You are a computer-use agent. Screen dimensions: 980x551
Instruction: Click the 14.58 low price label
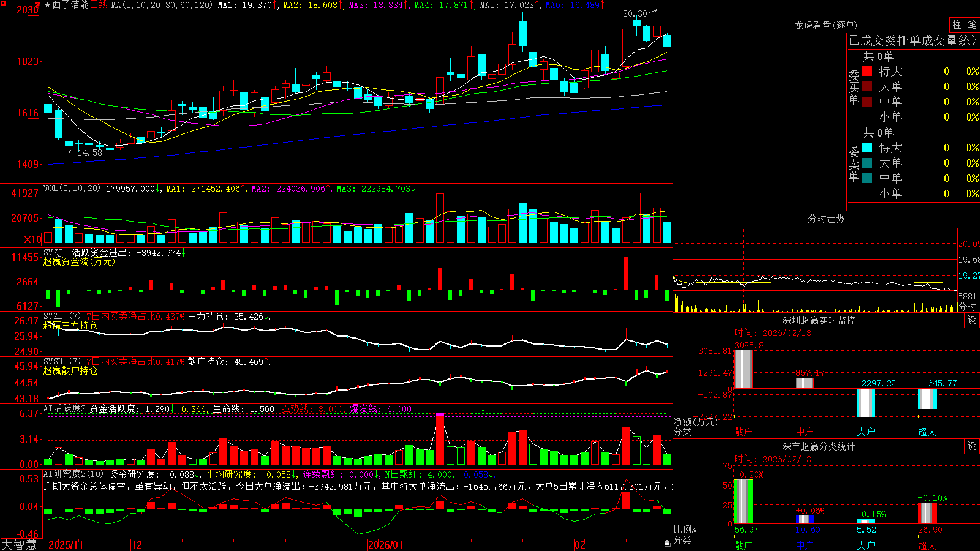tap(90, 152)
